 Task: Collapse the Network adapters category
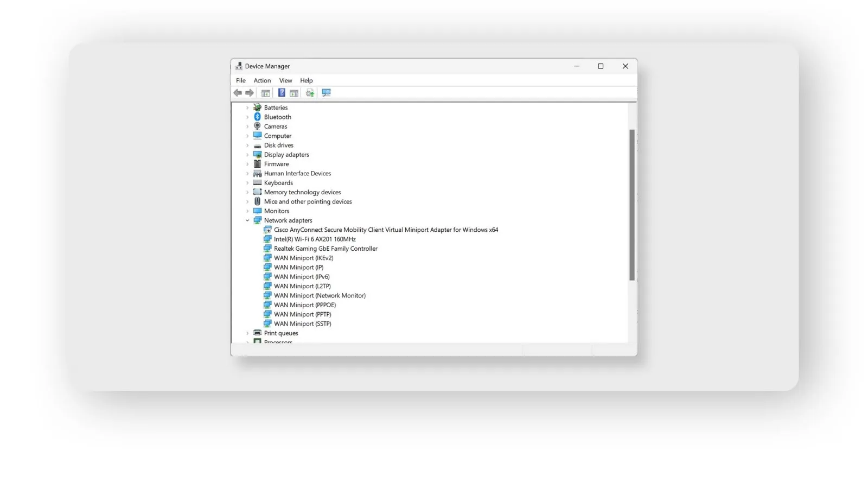247,220
